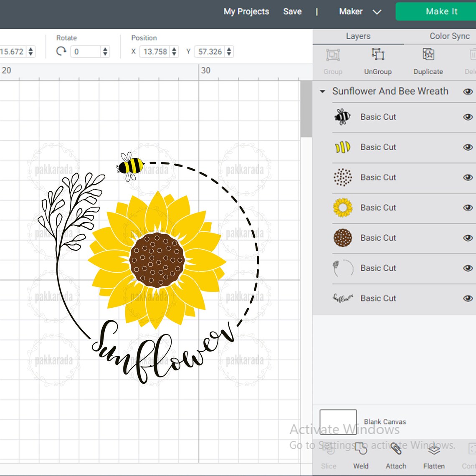Screen dimensions: 476x476
Task: Select the wreath branch layer thumbnail
Action: 343,268
